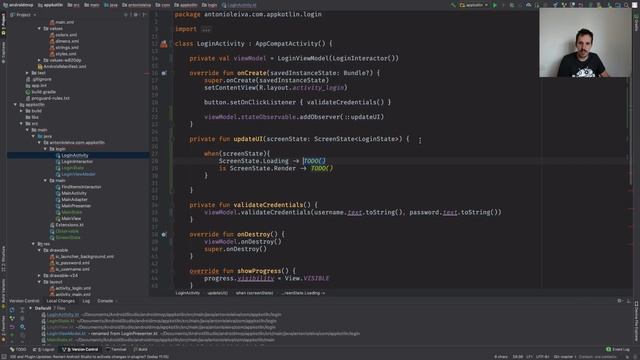Screen dimensions: 640x360
Task: Click antonioleiva in navigation bar
Action: (x=136, y=5)
